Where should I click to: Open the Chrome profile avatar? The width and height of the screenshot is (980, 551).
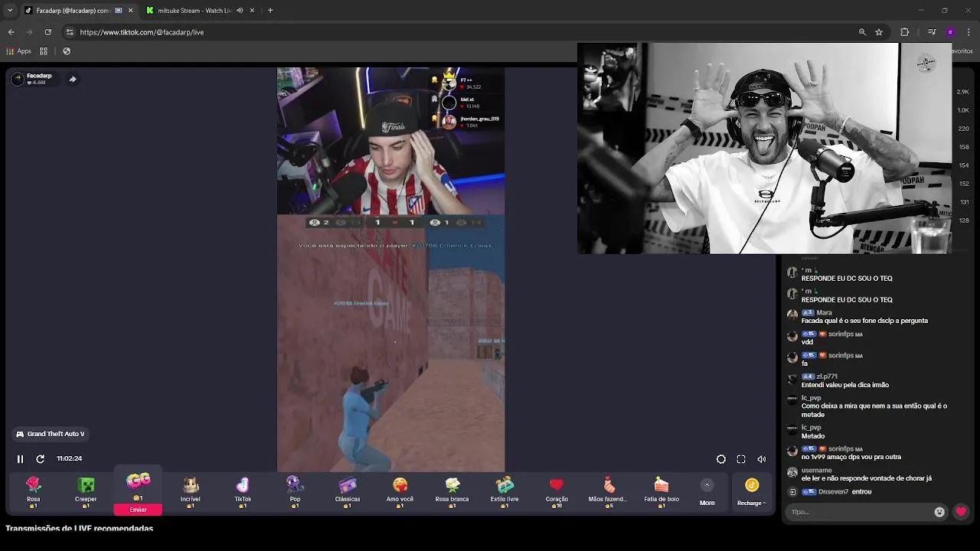tap(950, 32)
